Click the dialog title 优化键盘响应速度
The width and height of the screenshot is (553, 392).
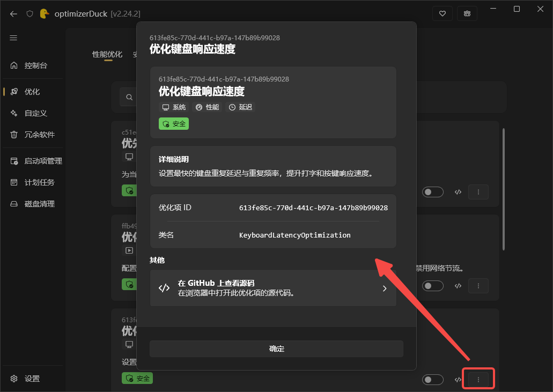(x=192, y=49)
